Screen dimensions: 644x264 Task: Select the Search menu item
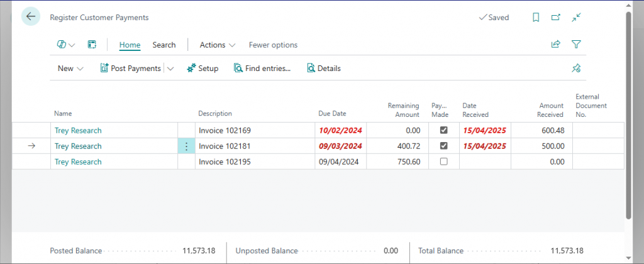tap(164, 45)
